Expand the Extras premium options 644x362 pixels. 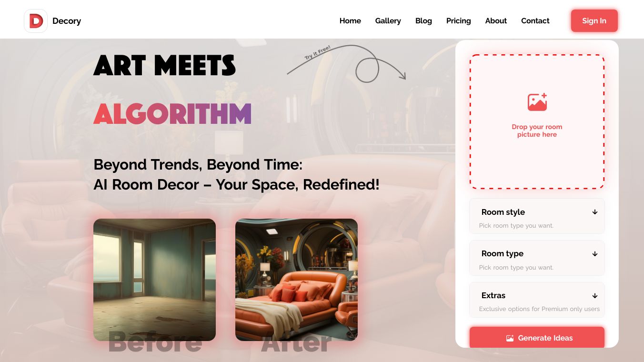(537, 300)
